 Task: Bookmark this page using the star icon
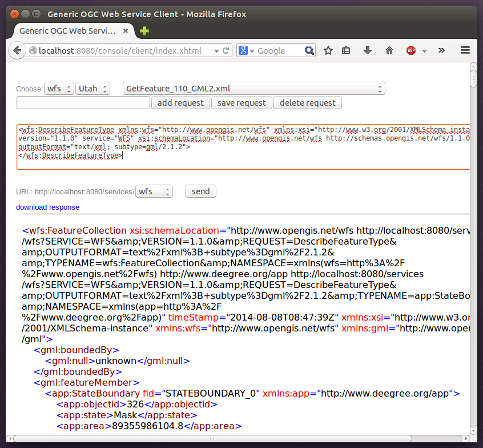coord(328,50)
